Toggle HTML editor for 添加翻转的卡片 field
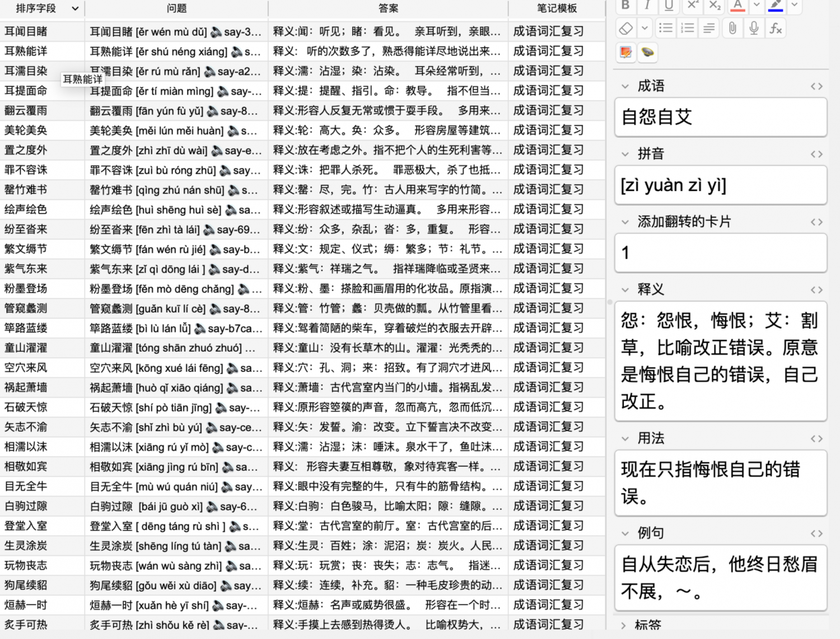This screenshot has height=639, width=840. point(816,222)
